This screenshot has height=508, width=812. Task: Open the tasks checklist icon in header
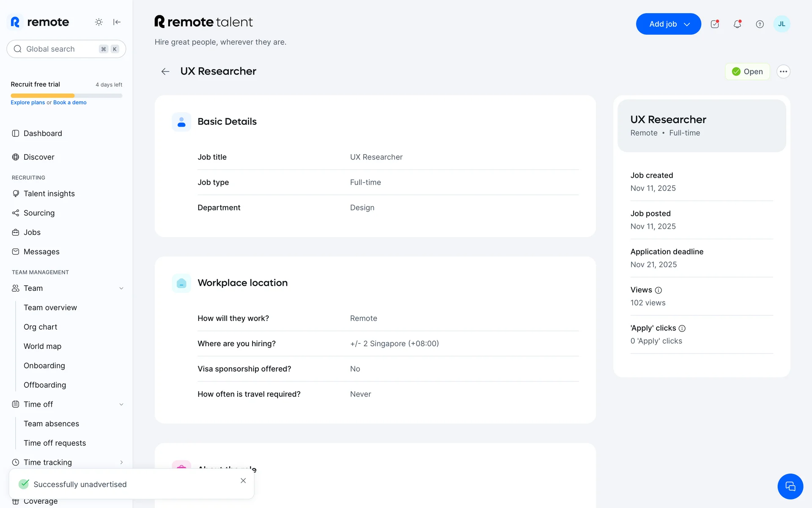pyautogui.click(x=715, y=24)
